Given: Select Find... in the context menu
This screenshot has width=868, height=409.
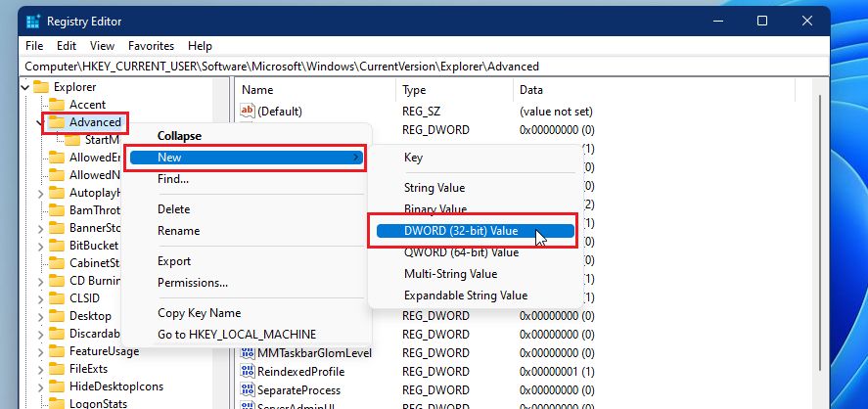Looking at the screenshot, I should [x=247, y=179].
